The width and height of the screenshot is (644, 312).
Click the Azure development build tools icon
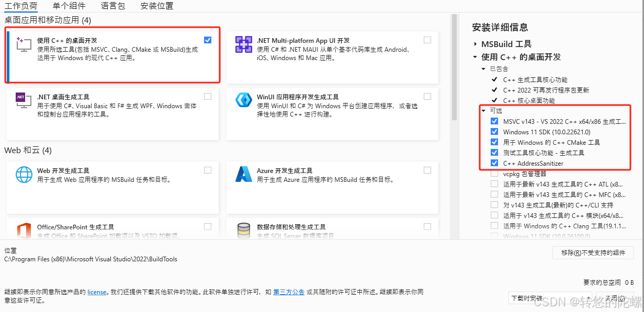pos(244,174)
